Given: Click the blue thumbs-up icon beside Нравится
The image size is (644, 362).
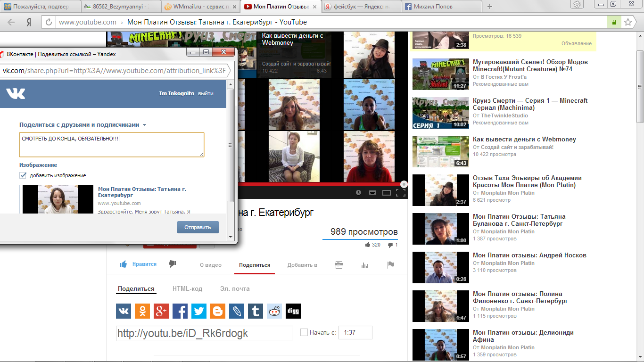Looking at the screenshot, I should coord(123,264).
